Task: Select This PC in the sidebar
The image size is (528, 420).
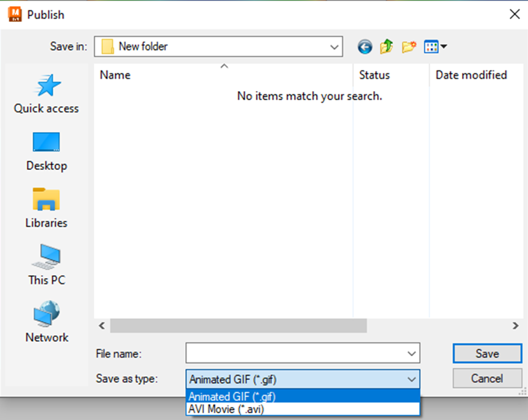Action: [x=46, y=265]
